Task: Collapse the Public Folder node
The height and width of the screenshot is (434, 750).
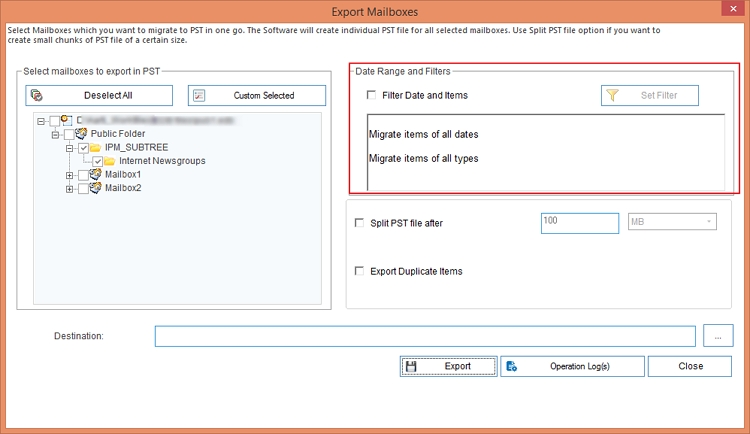Action: pos(55,135)
